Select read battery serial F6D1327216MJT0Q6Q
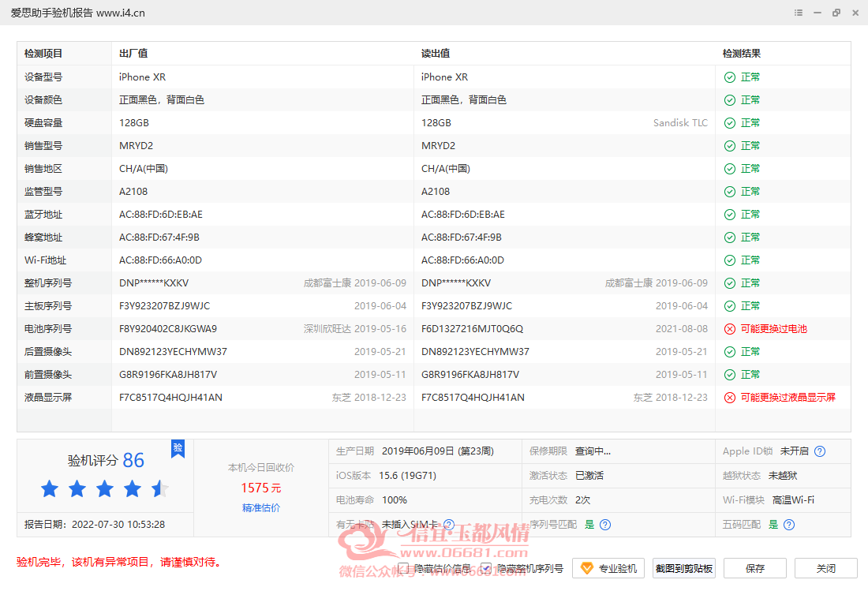This screenshot has height=591, width=868. click(472, 329)
